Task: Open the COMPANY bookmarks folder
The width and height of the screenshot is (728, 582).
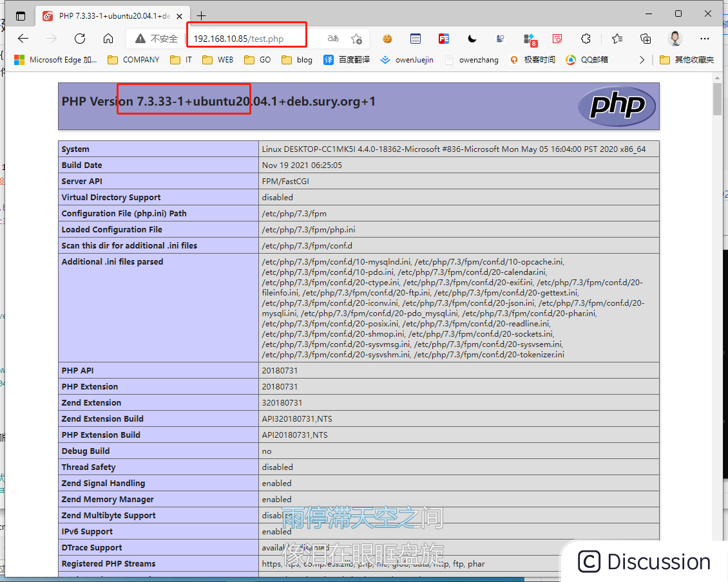Action: coord(134,60)
